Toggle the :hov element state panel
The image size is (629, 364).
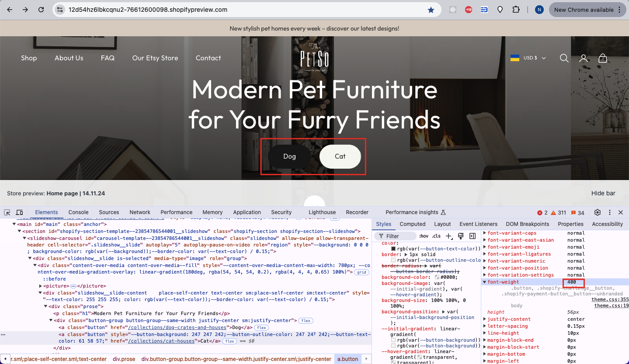pyautogui.click(x=424, y=236)
